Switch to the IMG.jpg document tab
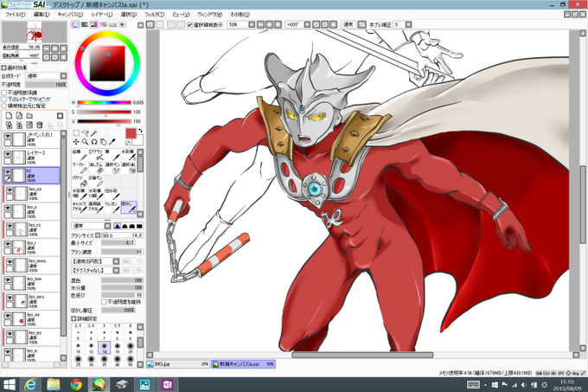The height and width of the screenshot is (392, 588). click(x=178, y=364)
